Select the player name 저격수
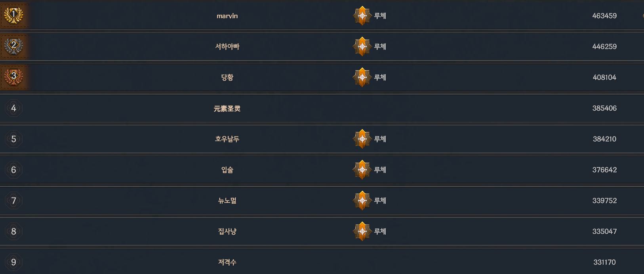The width and height of the screenshot is (644, 274). point(227,262)
